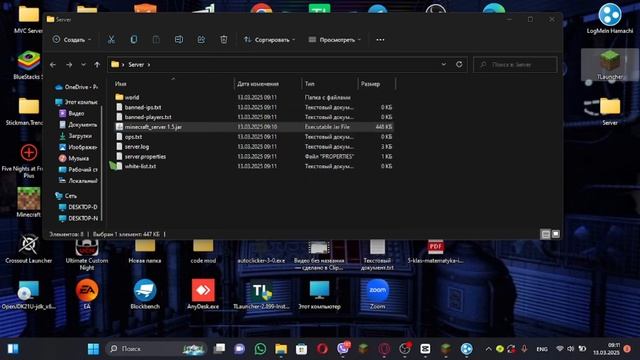
Task: Delete the selected file with trash icon
Action: pos(224,40)
